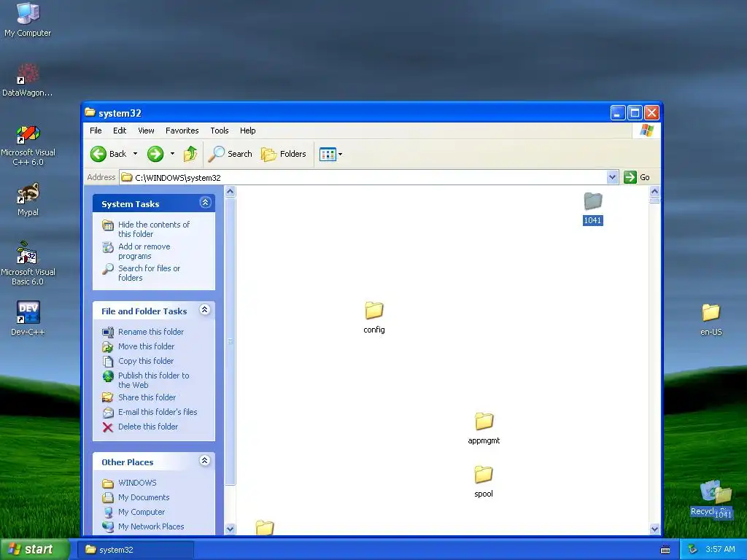Select the Dev-C++ desktop shortcut

coord(28,318)
